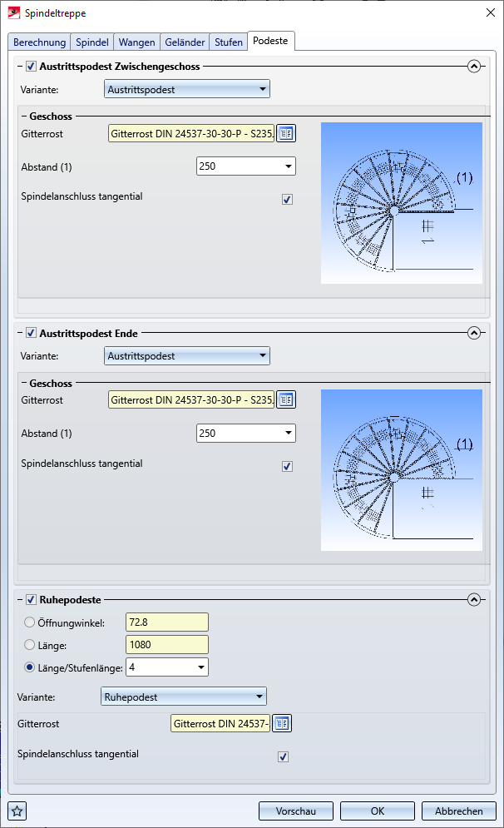Collapse the Austrittspodest Zwischengeschoss section
504x828 pixels.
tap(474, 67)
